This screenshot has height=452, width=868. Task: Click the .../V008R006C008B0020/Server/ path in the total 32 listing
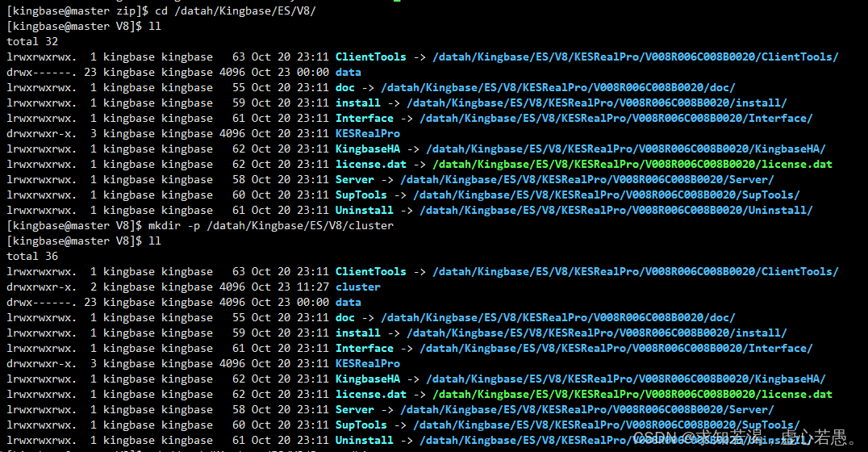tap(587, 180)
